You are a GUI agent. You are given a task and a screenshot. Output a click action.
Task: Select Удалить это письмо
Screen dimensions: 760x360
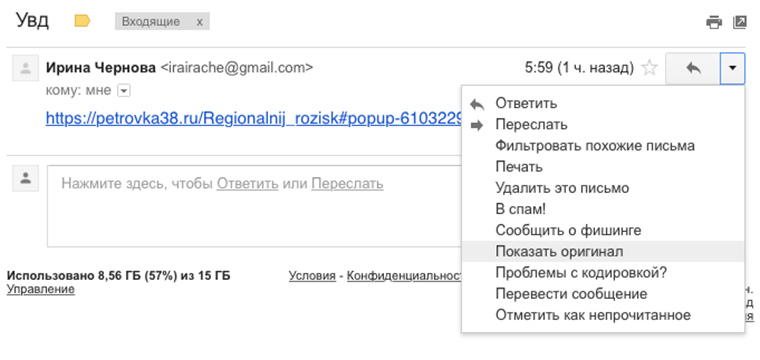(x=562, y=188)
